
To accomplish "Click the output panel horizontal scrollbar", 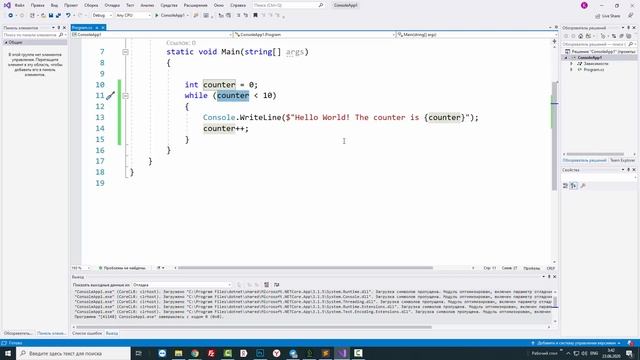I will coord(254,327).
